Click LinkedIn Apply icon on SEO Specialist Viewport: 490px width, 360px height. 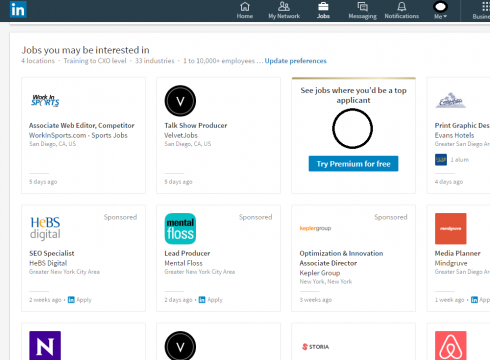pos(71,300)
